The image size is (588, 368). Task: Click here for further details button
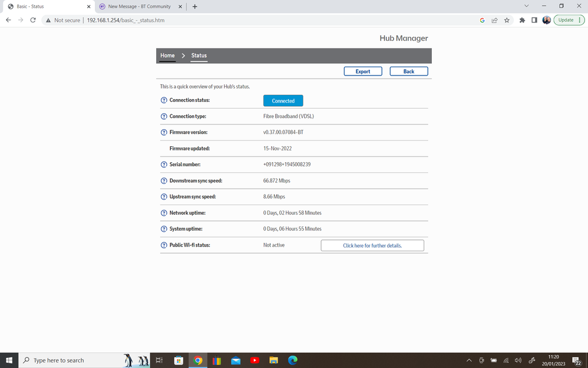click(372, 245)
